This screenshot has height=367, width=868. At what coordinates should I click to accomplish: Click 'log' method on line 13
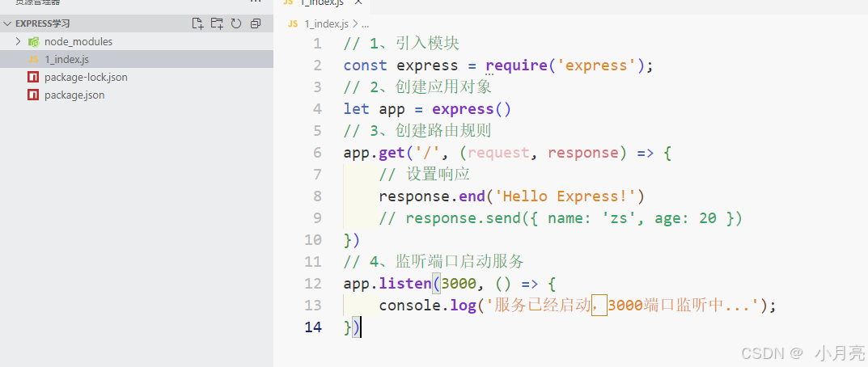[464, 305]
